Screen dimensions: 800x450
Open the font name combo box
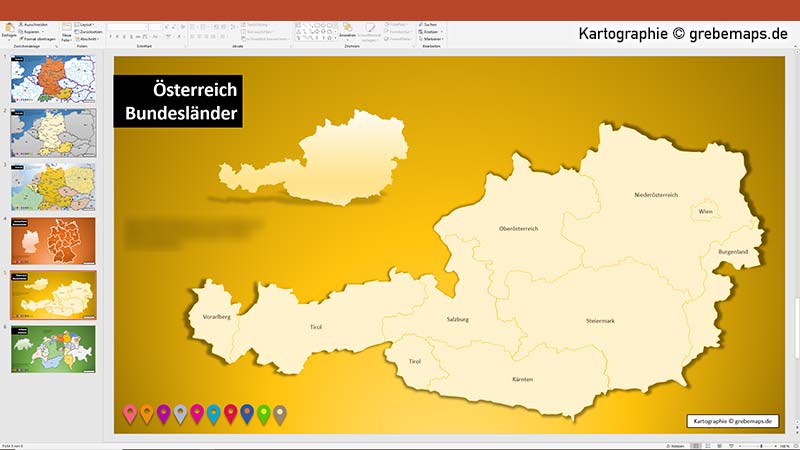tap(127, 27)
